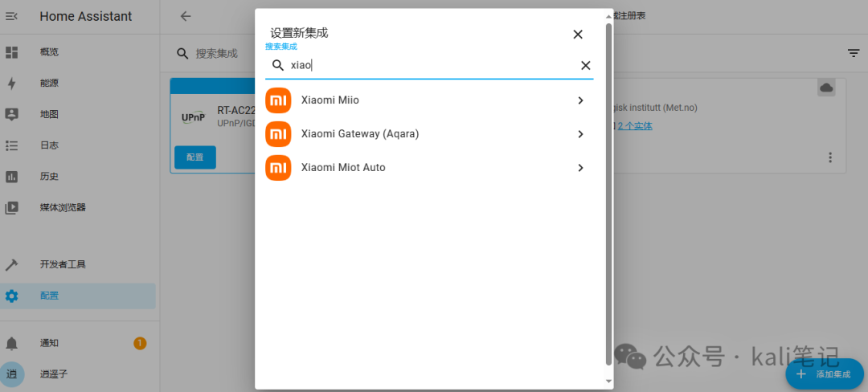Screen dimensions: 868x392
Task: Select the Xiaomi Gateway (Aqara) row
Action: click(x=429, y=134)
